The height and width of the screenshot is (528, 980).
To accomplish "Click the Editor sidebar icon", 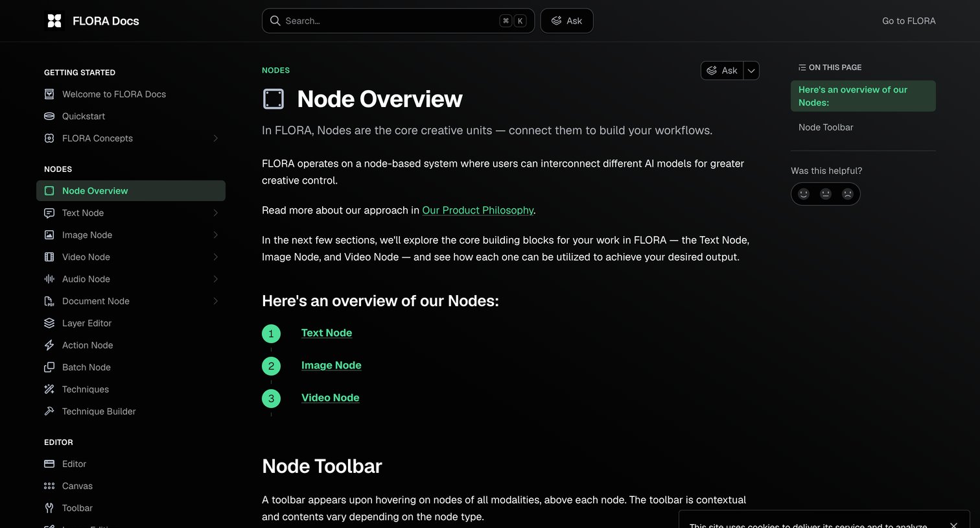I will click(49, 464).
